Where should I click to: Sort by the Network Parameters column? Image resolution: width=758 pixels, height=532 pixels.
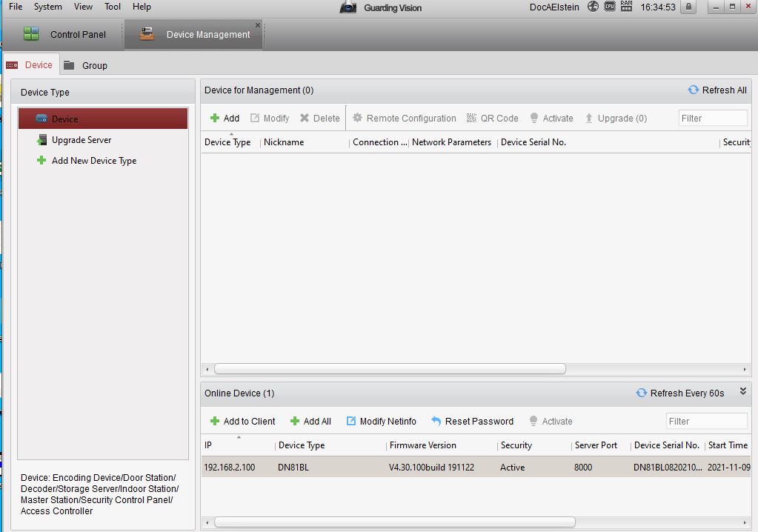click(x=451, y=142)
